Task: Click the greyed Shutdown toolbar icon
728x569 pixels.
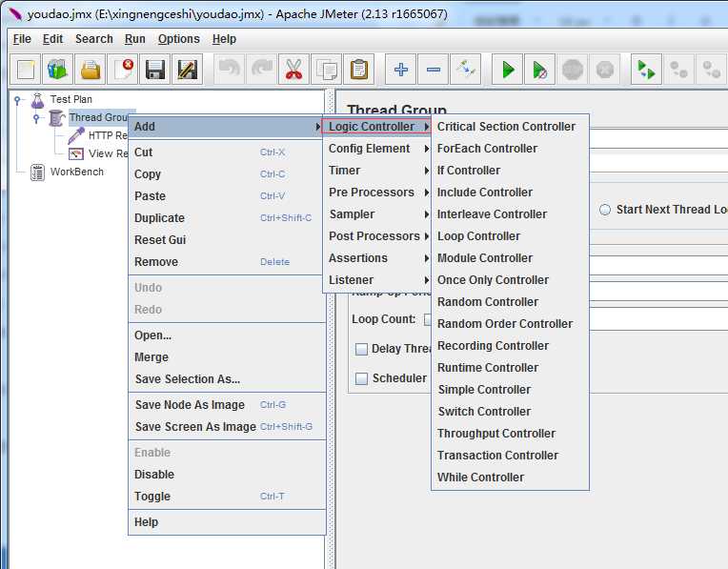Action: tap(605, 70)
